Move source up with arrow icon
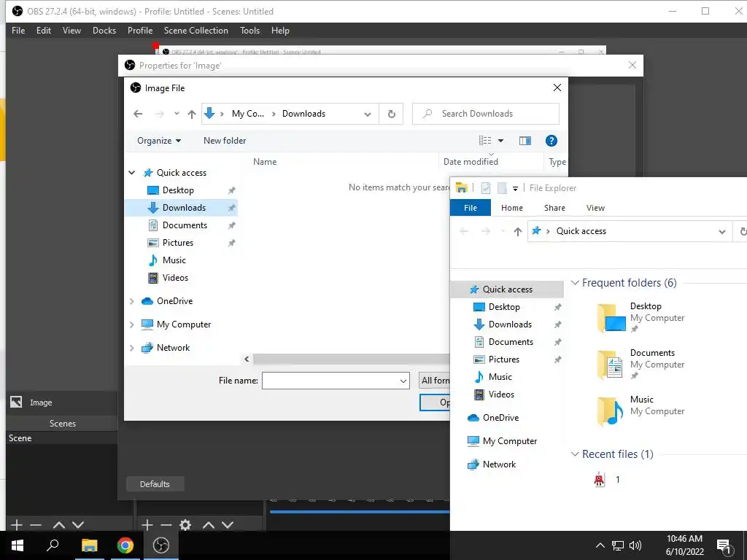This screenshot has width=747, height=560. click(x=209, y=525)
